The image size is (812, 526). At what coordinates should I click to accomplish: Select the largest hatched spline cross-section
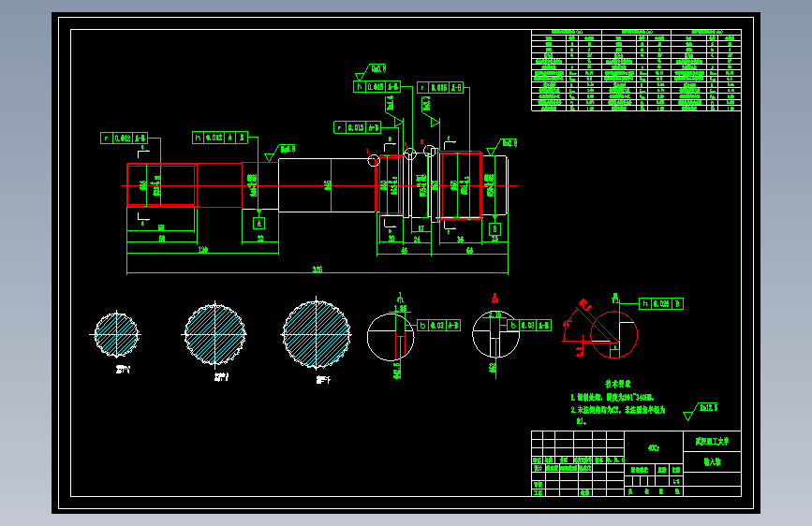click(317, 334)
